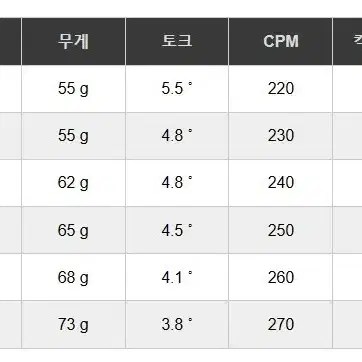Click the 55 g cell beside 5.5 °
The width and height of the screenshot is (362, 362).
point(73,89)
